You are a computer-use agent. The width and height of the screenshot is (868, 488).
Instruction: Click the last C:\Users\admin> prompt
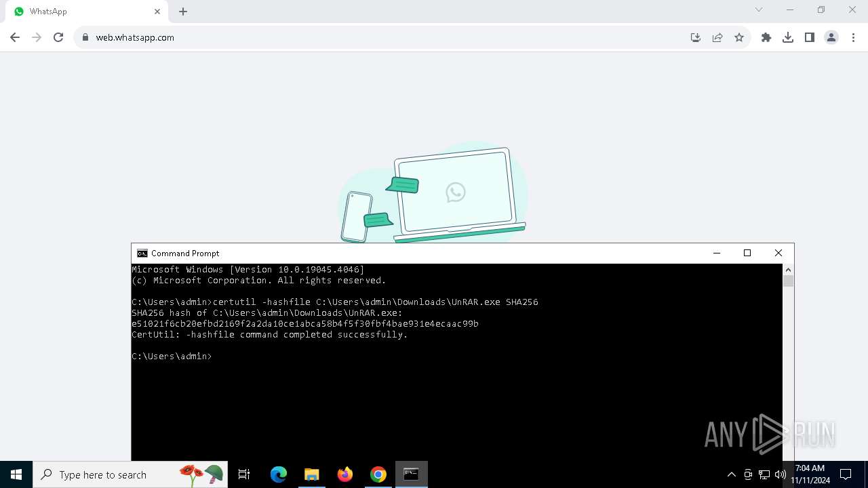[x=172, y=357]
